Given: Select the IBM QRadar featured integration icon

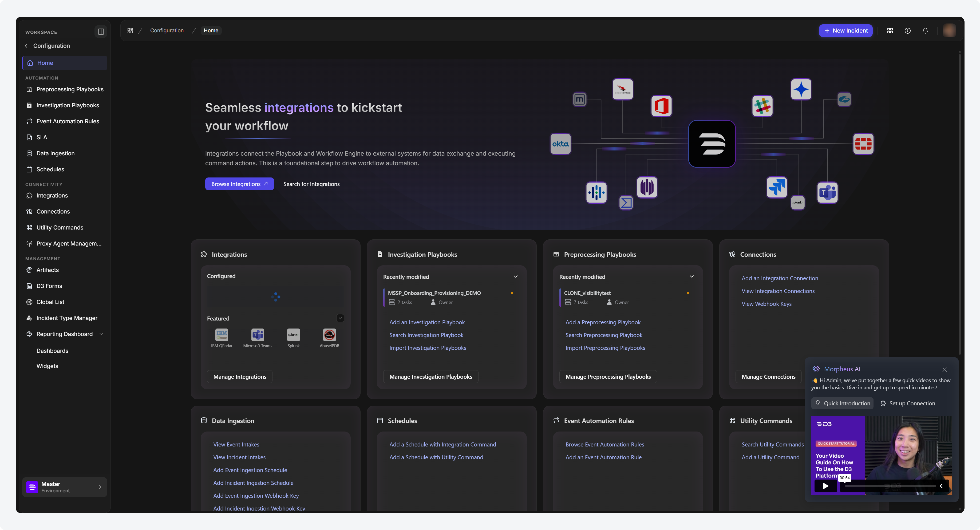Looking at the screenshot, I should click(x=222, y=335).
